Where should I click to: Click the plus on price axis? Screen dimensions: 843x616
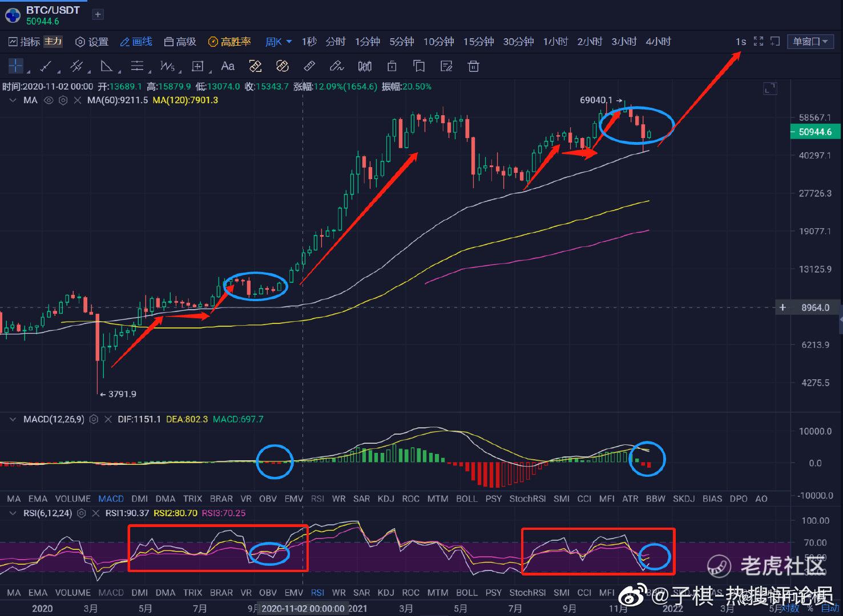(x=783, y=307)
